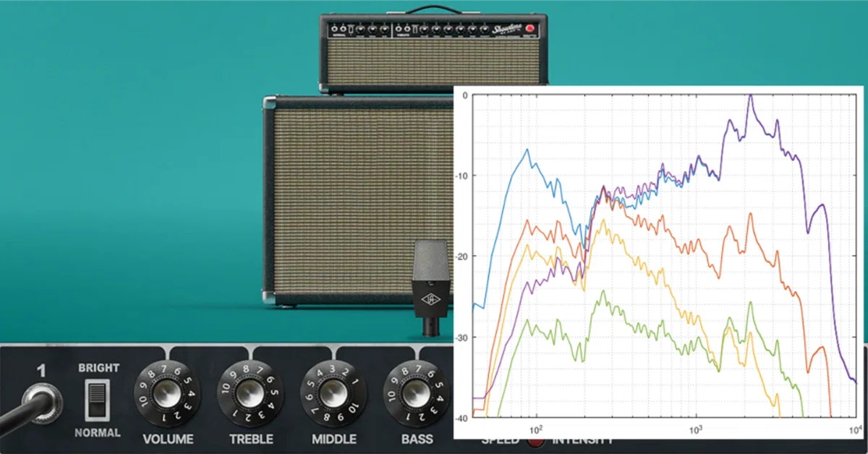Click the blue curve's low-frequency peak
This screenshot has width=868, height=454.
(x=527, y=150)
